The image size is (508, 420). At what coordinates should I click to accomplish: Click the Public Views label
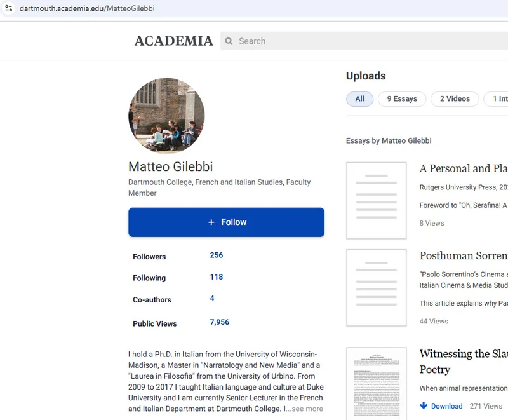[x=154, y=323]
